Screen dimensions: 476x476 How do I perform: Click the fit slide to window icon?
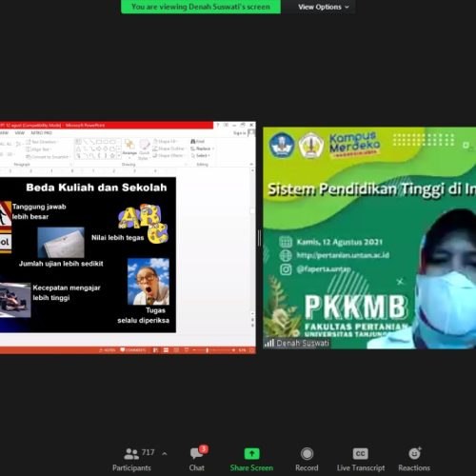click(251, 350)
